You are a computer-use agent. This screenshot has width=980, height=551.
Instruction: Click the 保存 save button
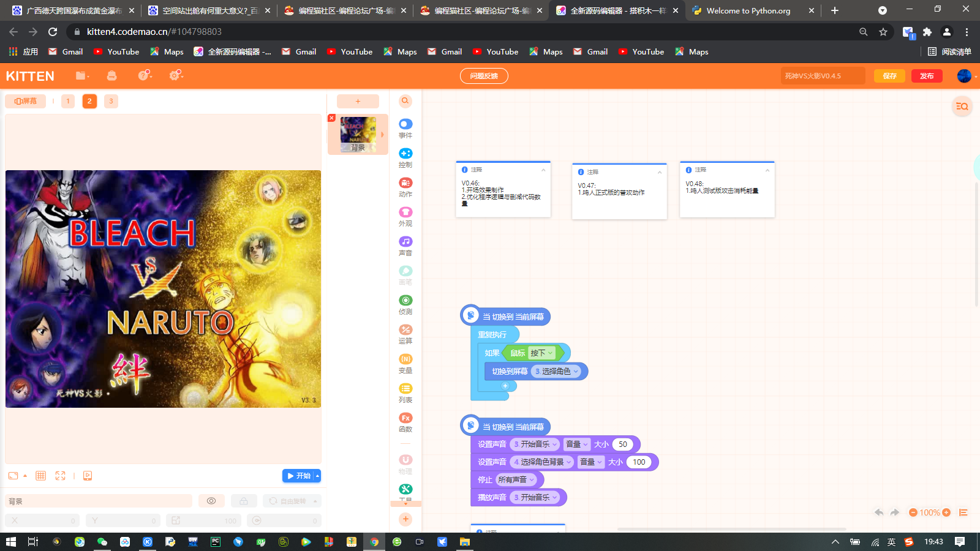click(x=889, y=76)
